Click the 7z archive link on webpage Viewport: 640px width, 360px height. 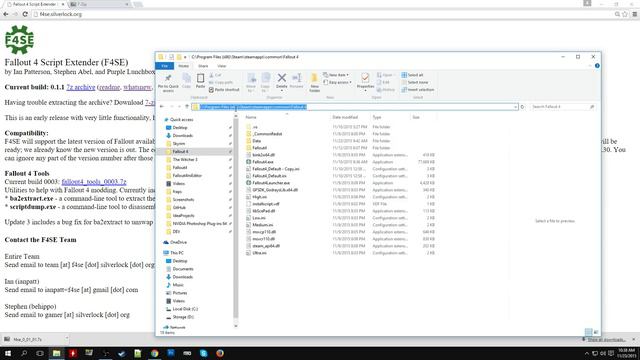pyautogui.click(x=81, y=87)
